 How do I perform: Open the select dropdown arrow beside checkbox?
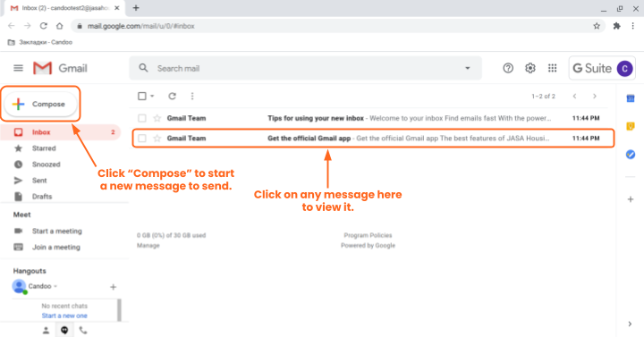[x=152, y=96]
